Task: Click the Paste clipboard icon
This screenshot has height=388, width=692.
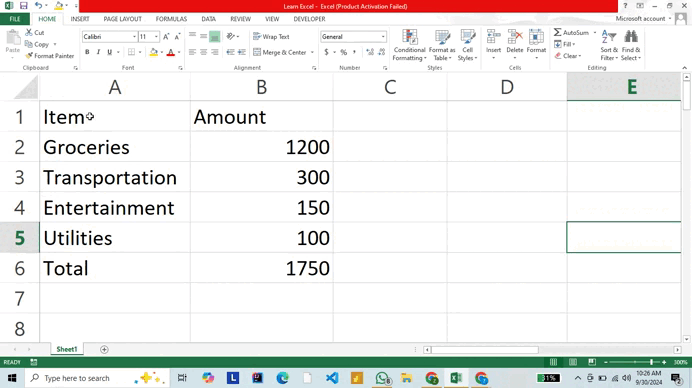Action: tap(13, 38)
